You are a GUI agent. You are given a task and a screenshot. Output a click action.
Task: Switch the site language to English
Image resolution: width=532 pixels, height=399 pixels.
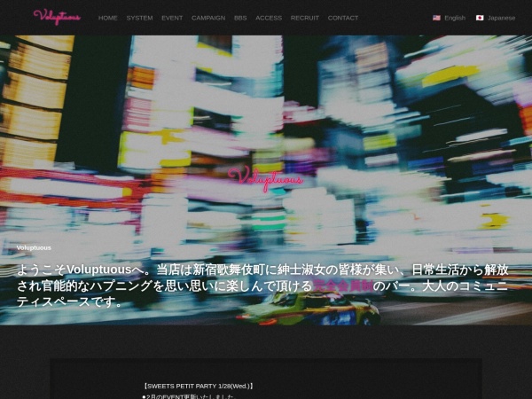coord(455,18)
